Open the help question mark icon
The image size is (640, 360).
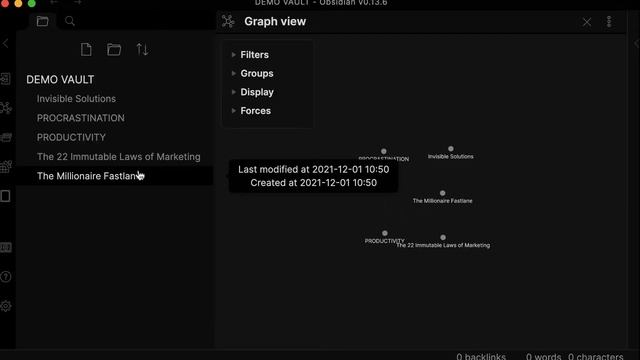point(6,277)
